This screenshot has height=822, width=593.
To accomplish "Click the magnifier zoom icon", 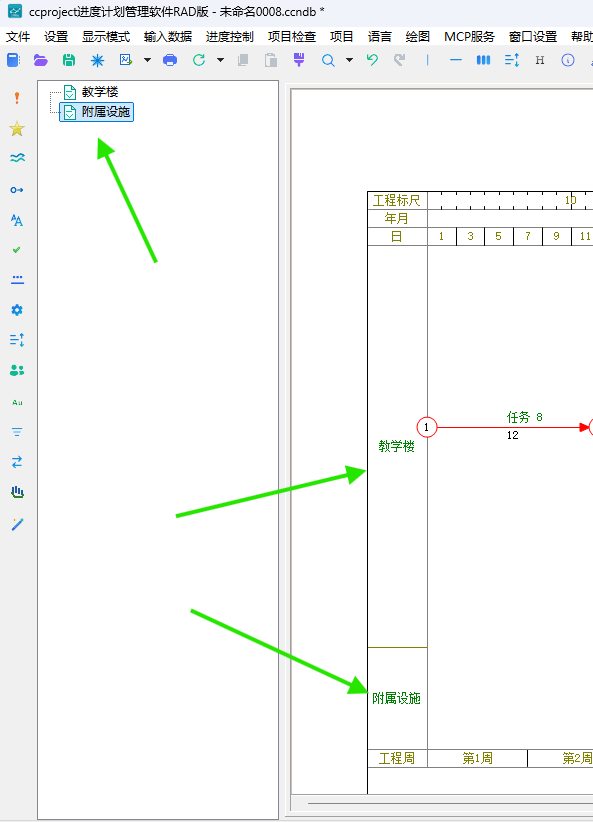I will (x=328, y=61).
